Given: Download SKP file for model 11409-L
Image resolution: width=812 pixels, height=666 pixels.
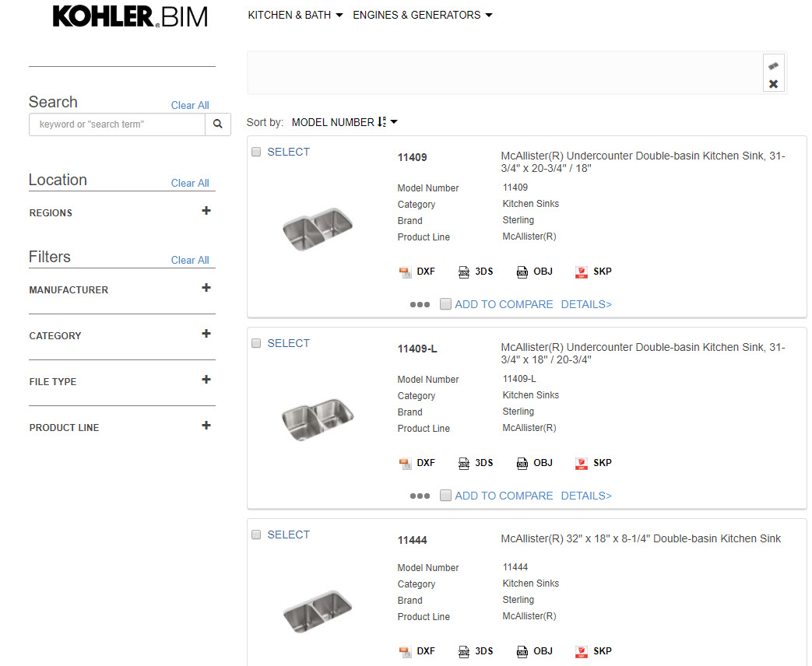Looking at the screenshot, I should [x=593, y=463].
